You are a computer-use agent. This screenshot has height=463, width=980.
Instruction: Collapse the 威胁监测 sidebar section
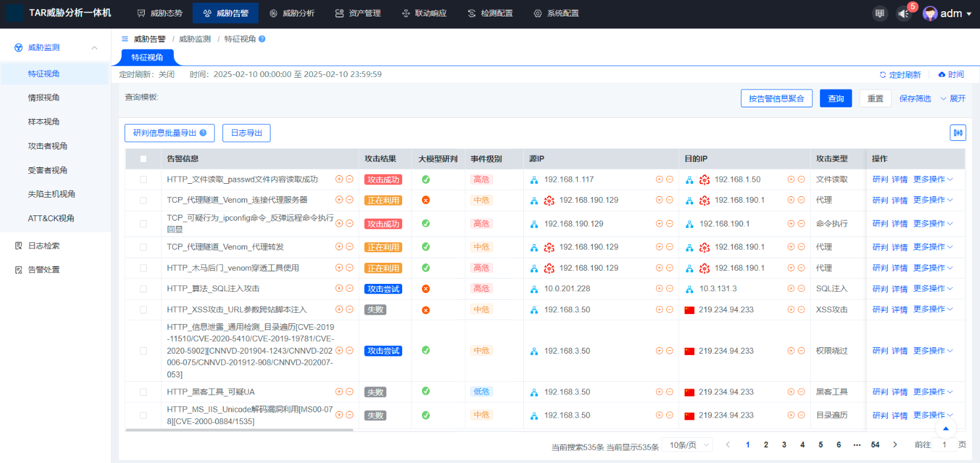[94, 47]
